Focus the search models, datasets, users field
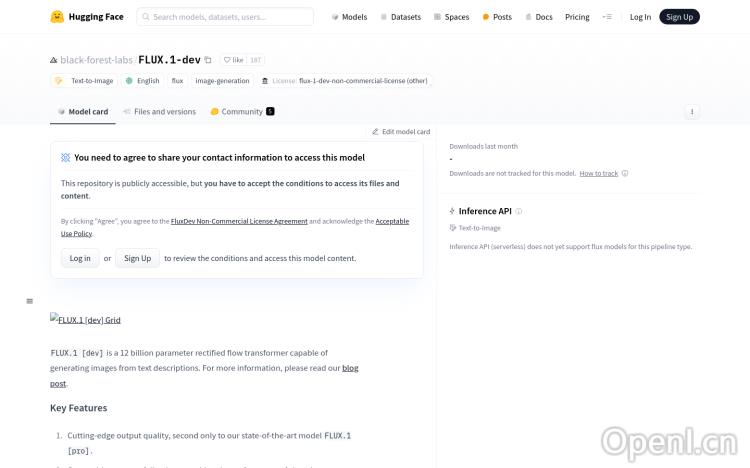Image resolution: width=750 pixels, height=468 pixels. click(x=225, y=17)
